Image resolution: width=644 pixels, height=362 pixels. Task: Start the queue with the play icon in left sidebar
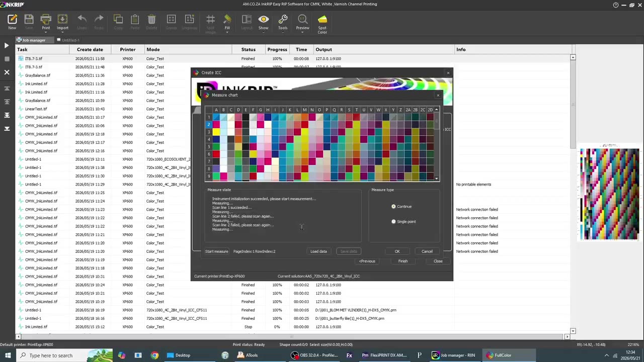pos(7,46)
